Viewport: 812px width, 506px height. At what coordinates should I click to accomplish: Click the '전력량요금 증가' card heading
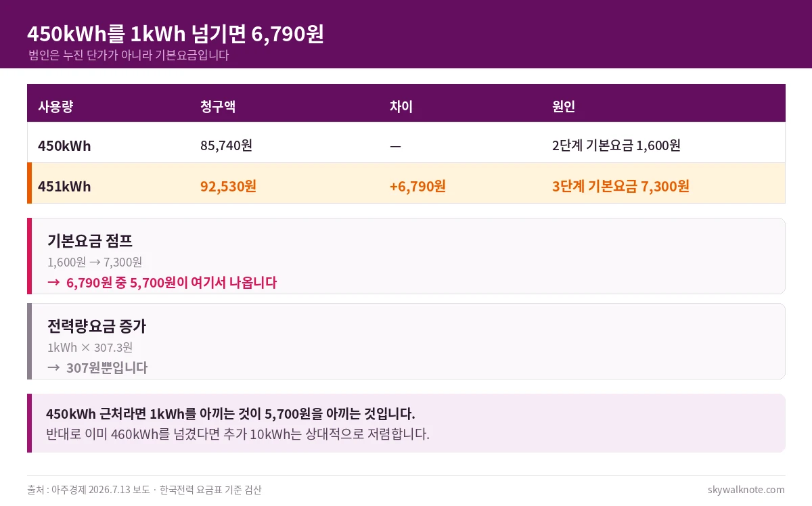pos(97,326)
